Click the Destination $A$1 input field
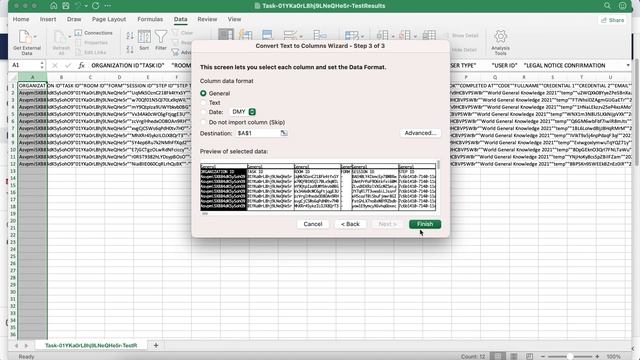This screenshot has height=360, width=640. point(258,133)
